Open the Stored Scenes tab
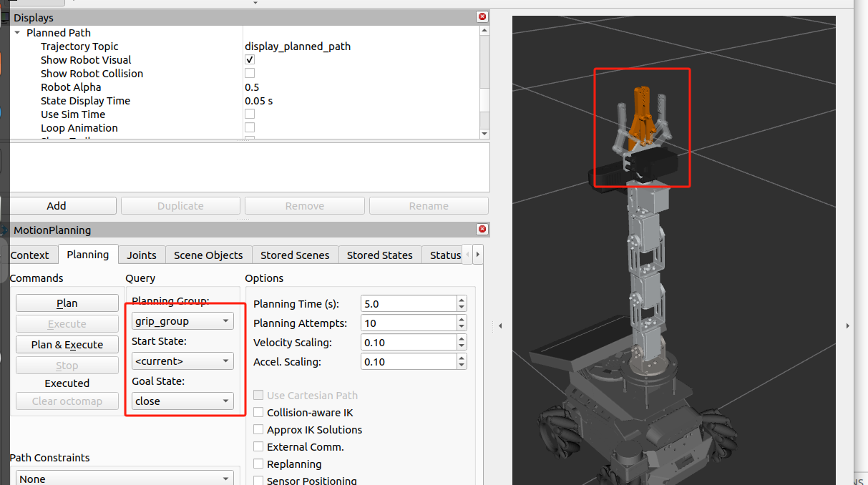 295,255
